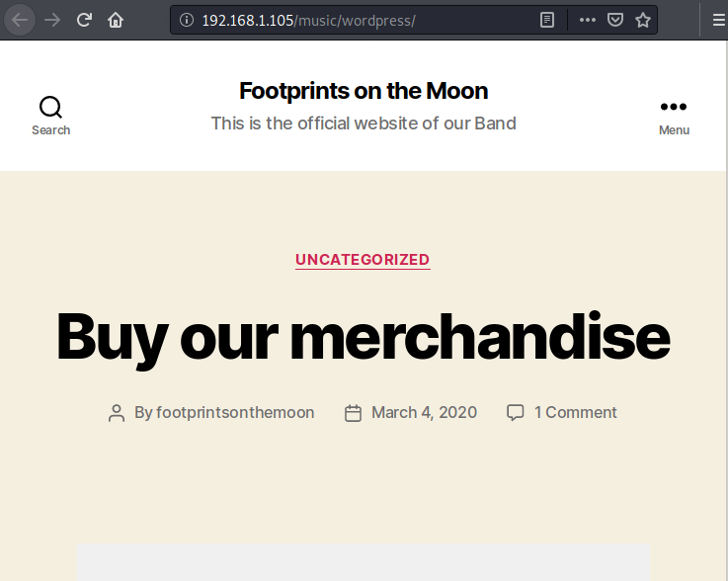Open the site Search magnifier icon

50,108
